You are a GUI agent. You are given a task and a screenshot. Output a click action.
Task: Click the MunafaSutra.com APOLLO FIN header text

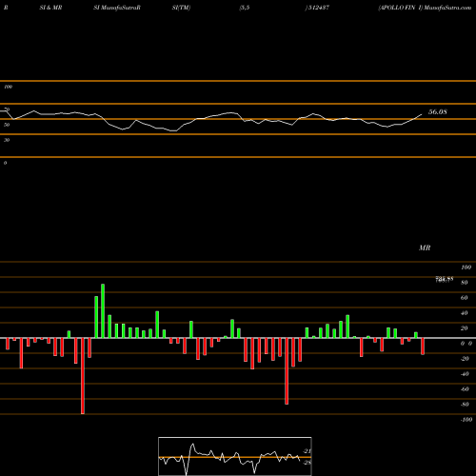tap(425, 8)
